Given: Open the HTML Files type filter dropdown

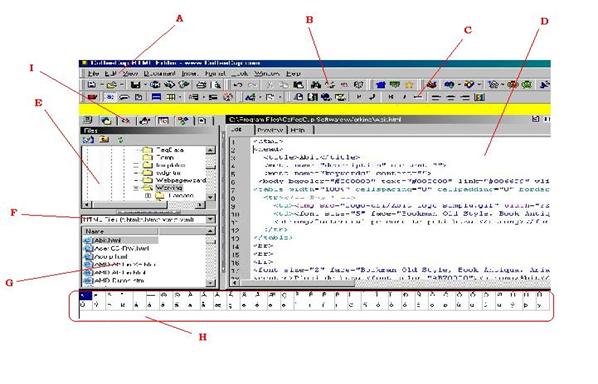Looking at the screenshot, I should tap(211, 220).
